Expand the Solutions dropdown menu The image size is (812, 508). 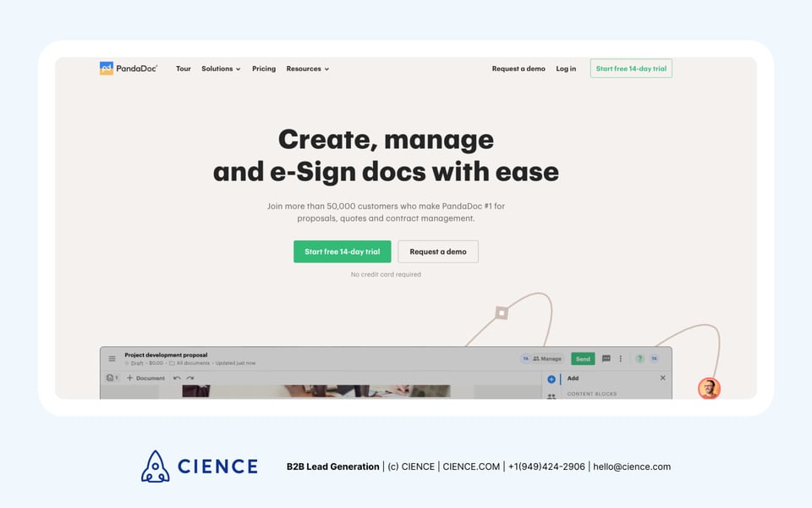point(221,69)
